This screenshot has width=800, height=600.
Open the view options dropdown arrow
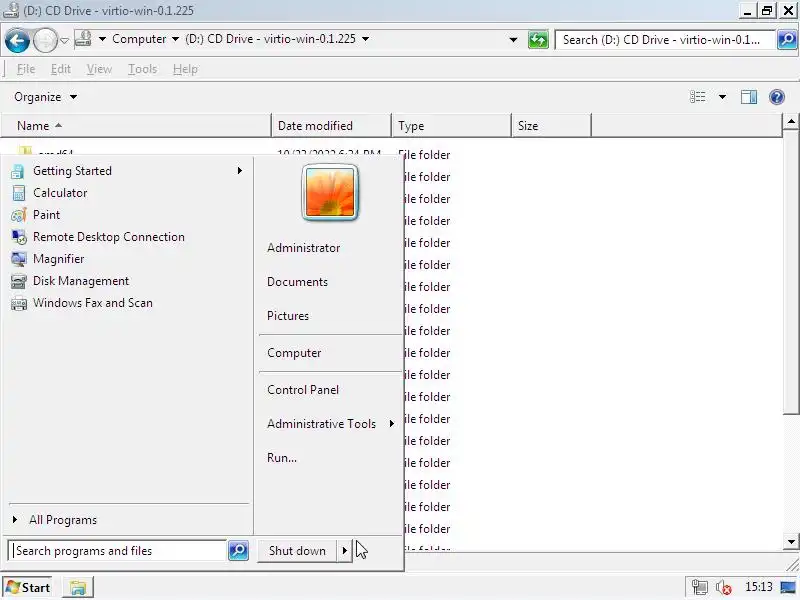(x=722, y=97)
